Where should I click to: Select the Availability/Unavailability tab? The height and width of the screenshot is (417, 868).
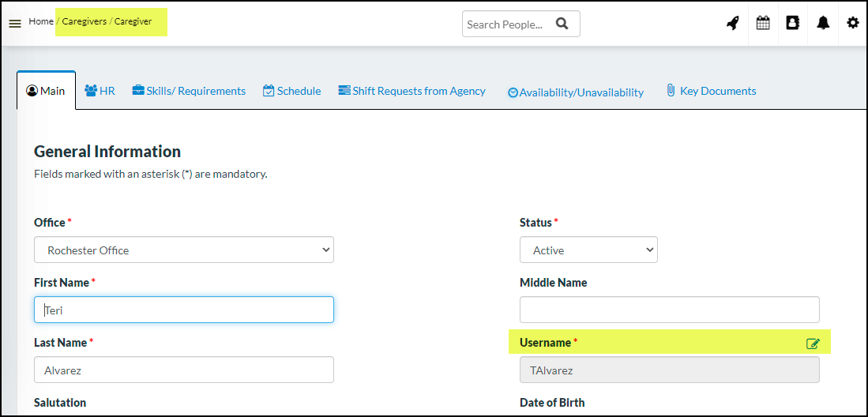pyautogui.click(x=575, y=92)
